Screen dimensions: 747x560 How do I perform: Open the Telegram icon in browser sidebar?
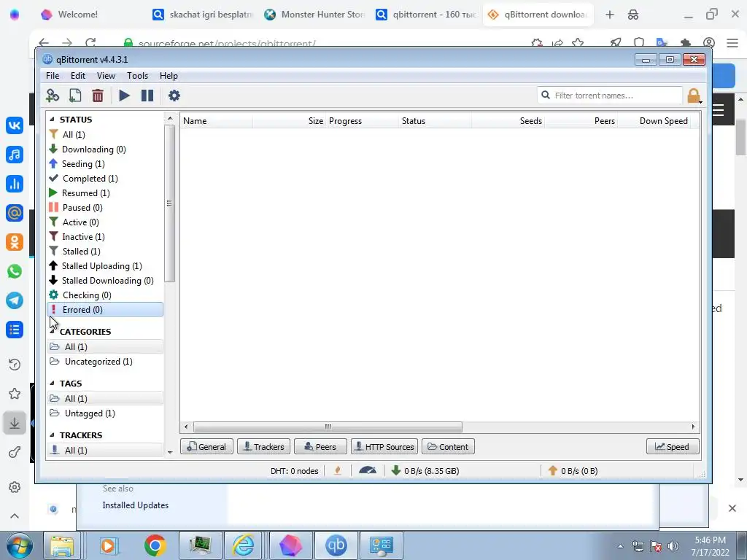tap(15, 300)
